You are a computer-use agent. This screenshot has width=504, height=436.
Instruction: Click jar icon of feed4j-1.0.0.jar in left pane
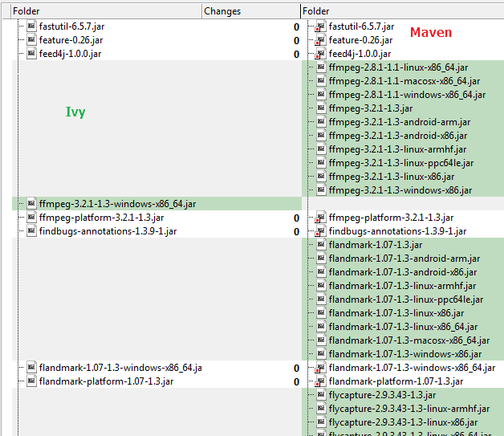(x=31, y=53)
